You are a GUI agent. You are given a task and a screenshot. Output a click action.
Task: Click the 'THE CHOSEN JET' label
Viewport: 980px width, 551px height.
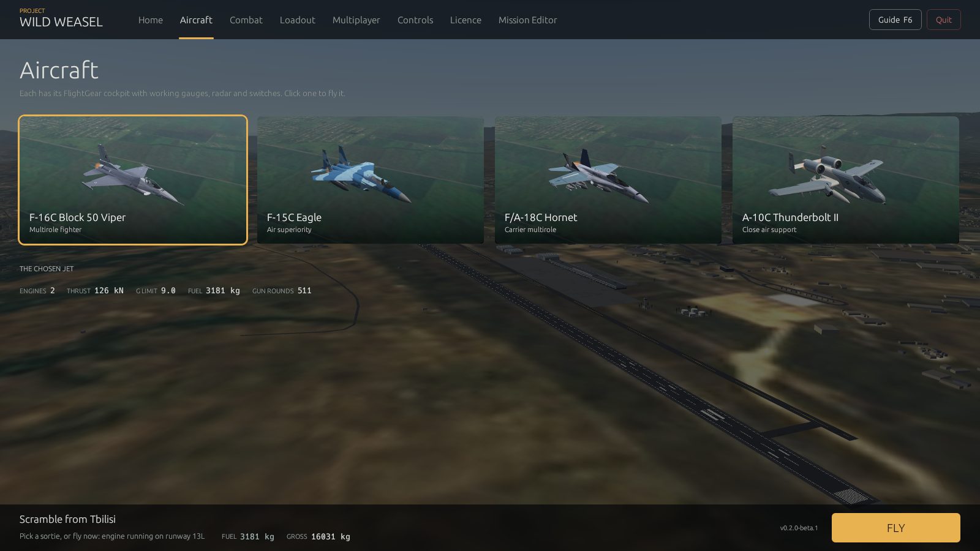47,269
